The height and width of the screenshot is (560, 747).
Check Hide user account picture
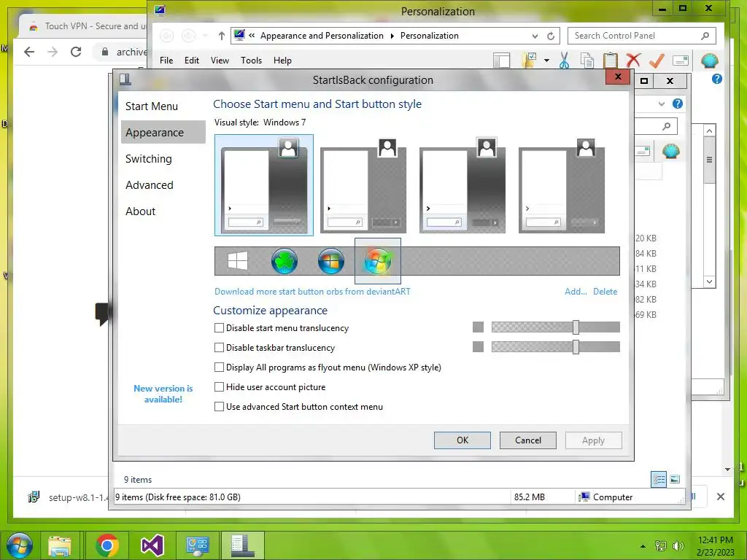click(219, 386)
